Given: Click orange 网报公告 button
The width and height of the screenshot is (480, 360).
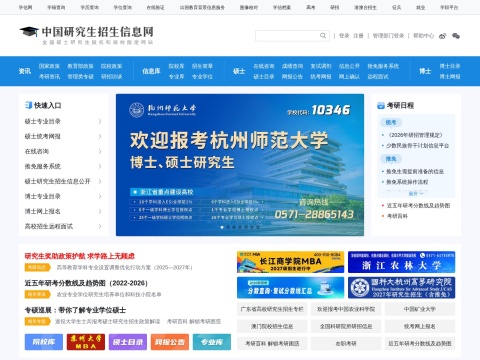Looking at the screenshot, I should point(170,342).
